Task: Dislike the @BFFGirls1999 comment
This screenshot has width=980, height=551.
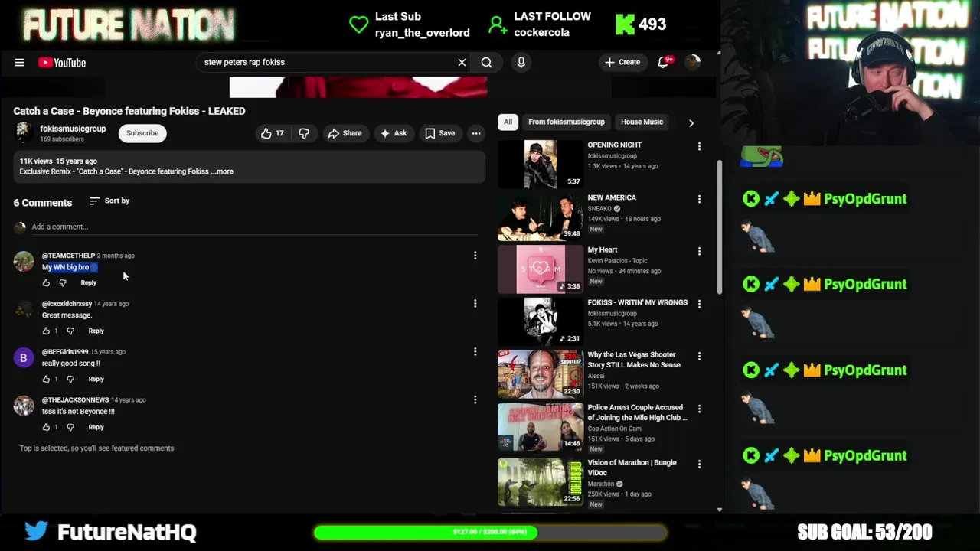Action: pos(70,380)
